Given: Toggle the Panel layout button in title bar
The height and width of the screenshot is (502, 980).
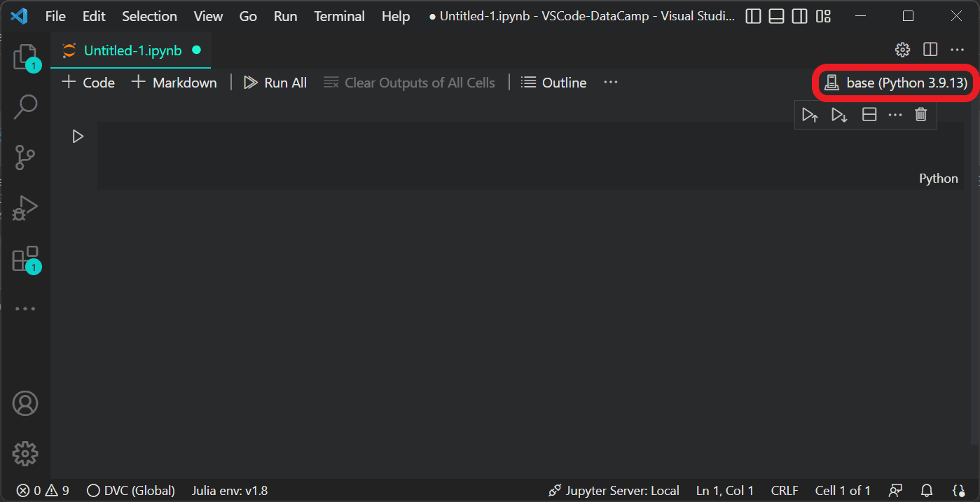Looking at the screenshot, I should pyautogui.click(x=776, y=16).
